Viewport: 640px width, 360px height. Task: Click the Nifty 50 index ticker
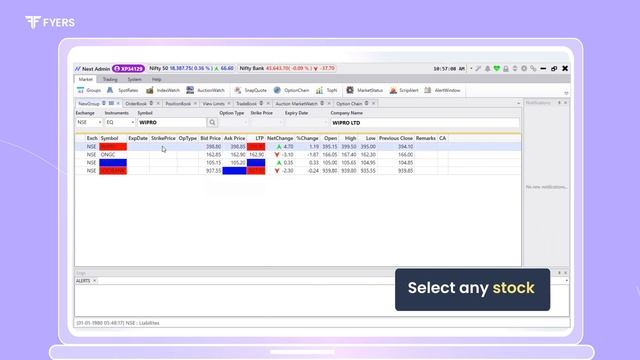(x=191, y=69)
